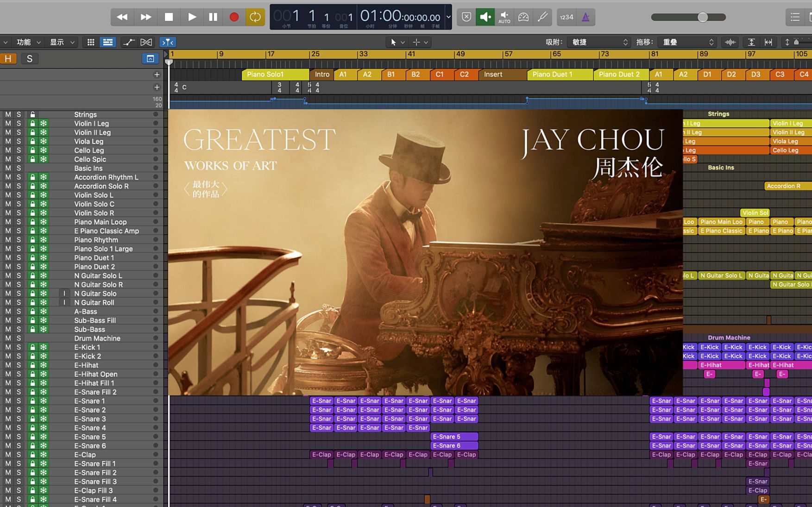This screenshot has width=812, height=507.
Task: Open the list editors icon at top right
Action: pyautogui.click(x=795, y=17)
